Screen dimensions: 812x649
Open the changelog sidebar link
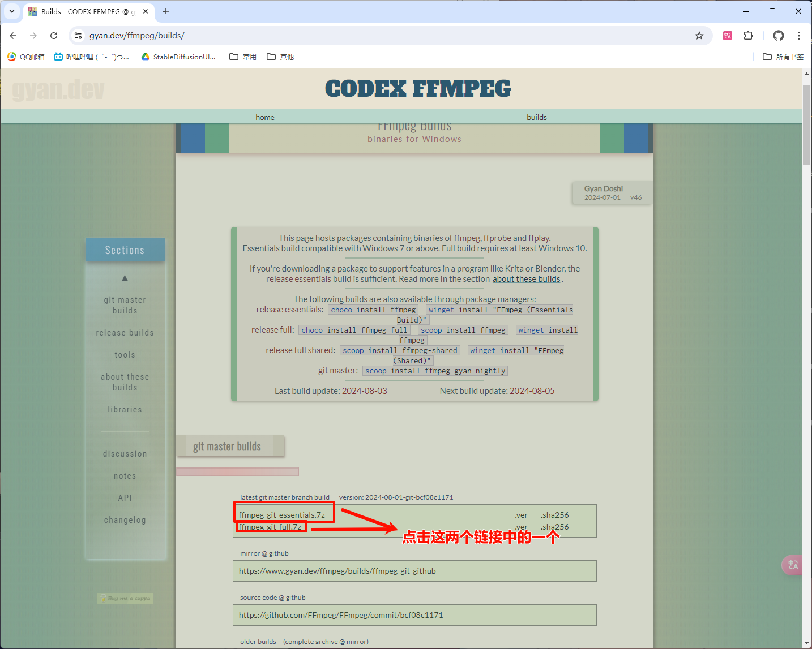[125, 520]
